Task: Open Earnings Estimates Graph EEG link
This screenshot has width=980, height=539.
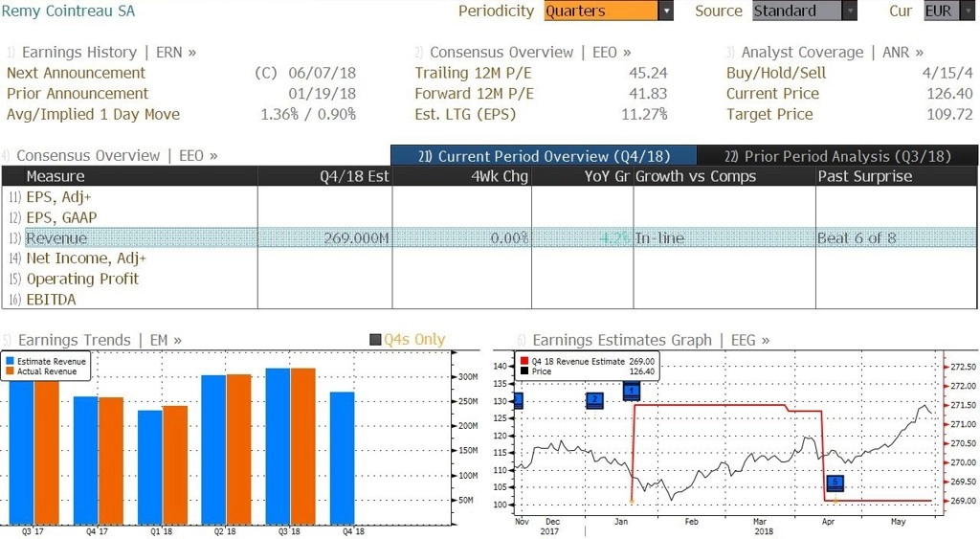Action: 651,340
